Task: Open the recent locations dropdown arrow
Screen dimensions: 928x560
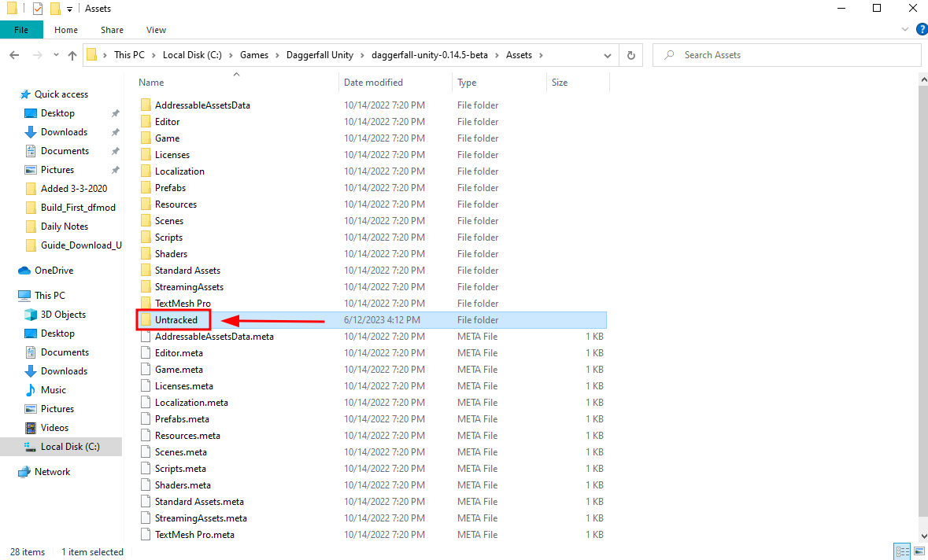Action: pyautogui.click(x=56, y=55)
